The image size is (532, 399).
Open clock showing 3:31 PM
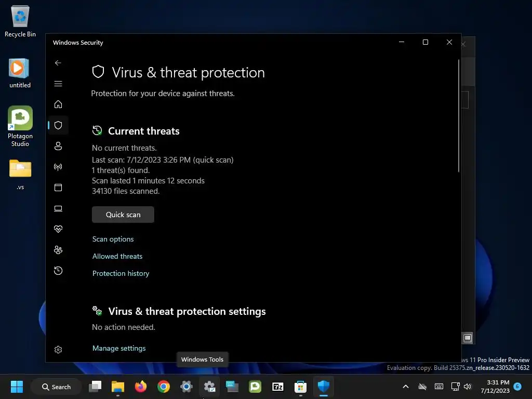495,387
